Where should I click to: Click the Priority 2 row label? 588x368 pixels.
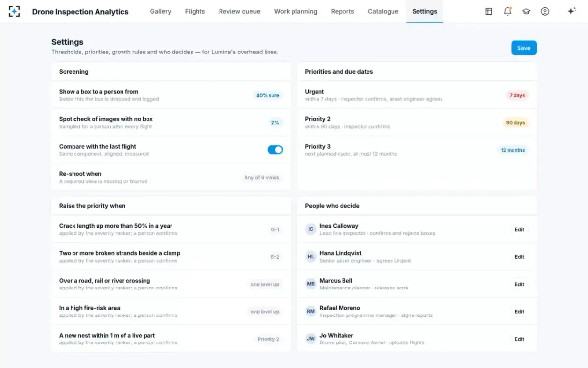pos(318,119)
